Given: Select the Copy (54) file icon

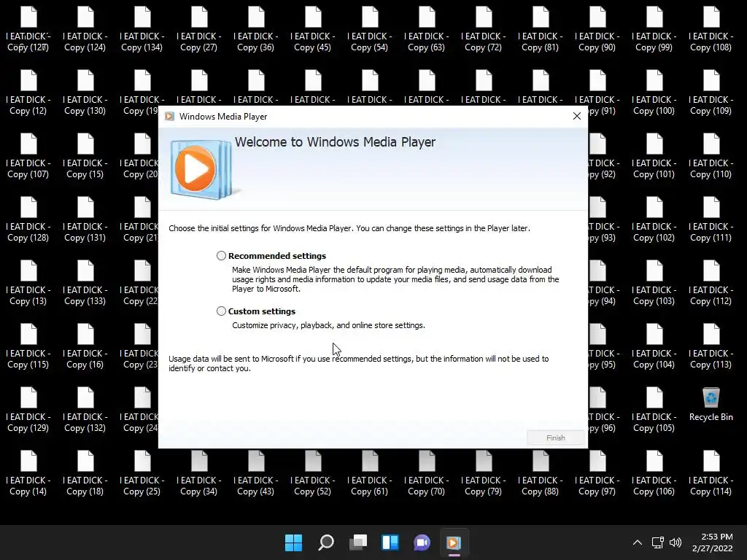Looking at the screenshot, I should tap(370, 29).
